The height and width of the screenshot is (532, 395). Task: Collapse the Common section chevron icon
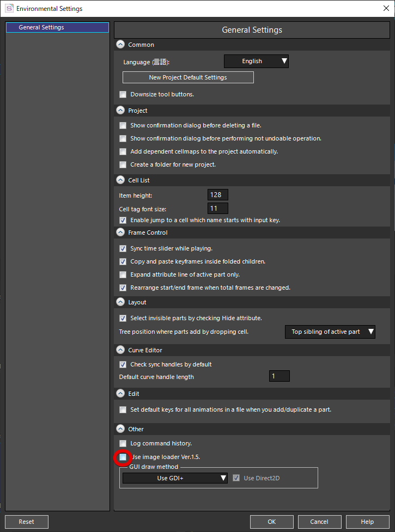(x=120, y=45)
